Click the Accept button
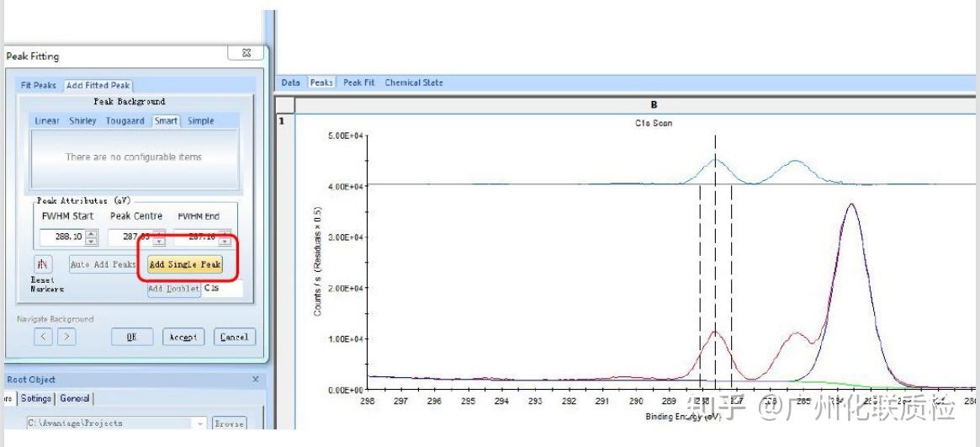The width and height of the screenshot is (980, 447). point(183,337)
